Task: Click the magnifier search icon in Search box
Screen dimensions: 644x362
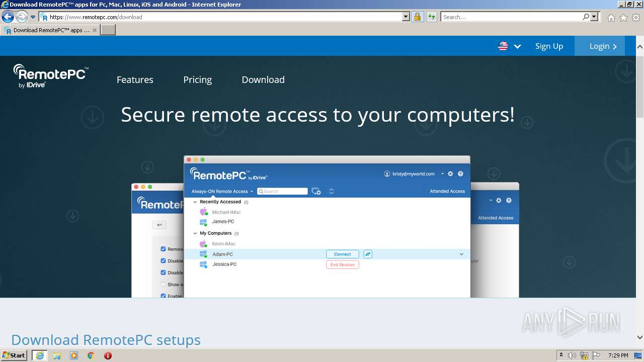Action: point(586,17)
